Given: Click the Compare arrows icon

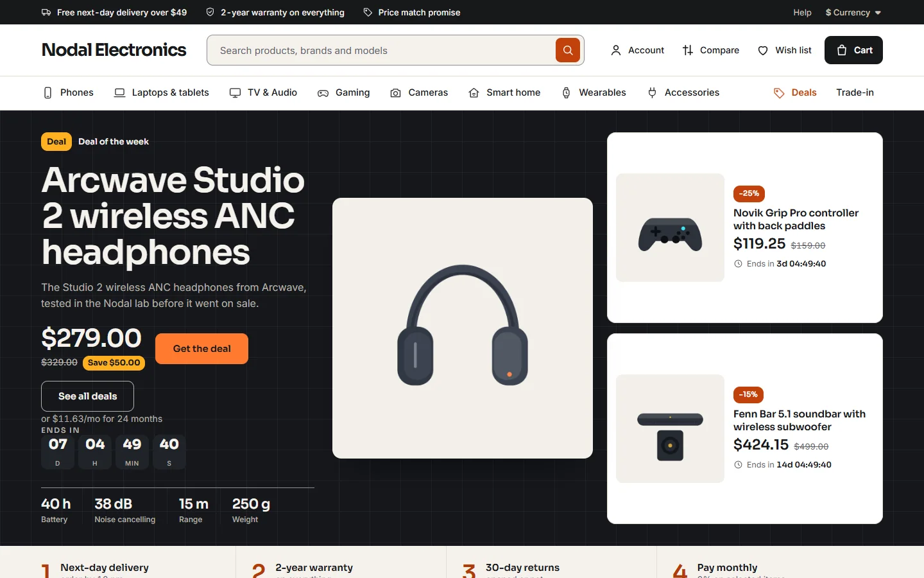Looking at the screenshot, I should (x=688, y=50).
